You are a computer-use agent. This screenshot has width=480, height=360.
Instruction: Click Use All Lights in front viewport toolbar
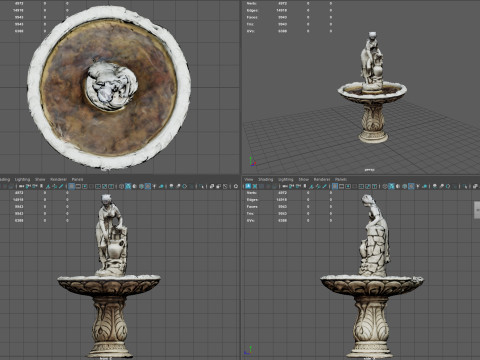pos(154,186)
